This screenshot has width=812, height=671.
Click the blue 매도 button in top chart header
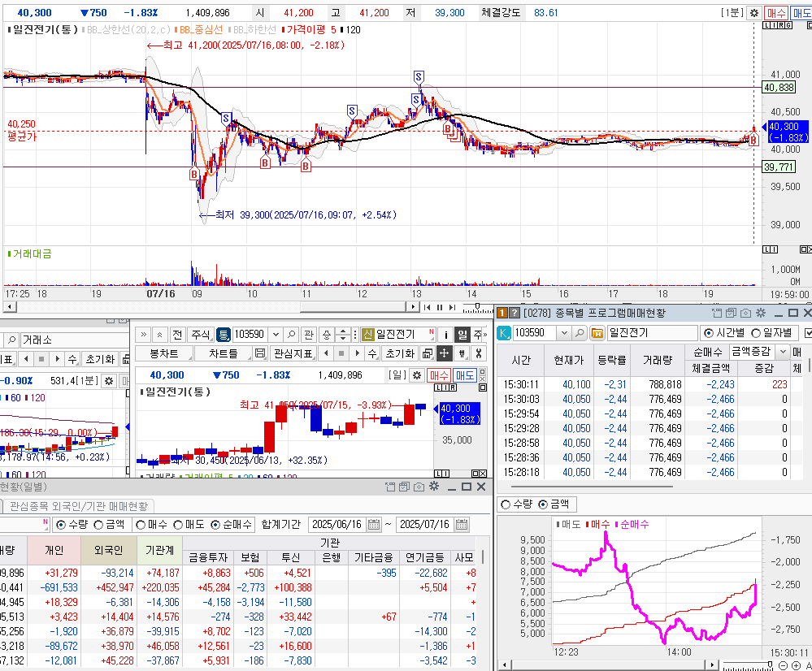[x=801, y=13]
